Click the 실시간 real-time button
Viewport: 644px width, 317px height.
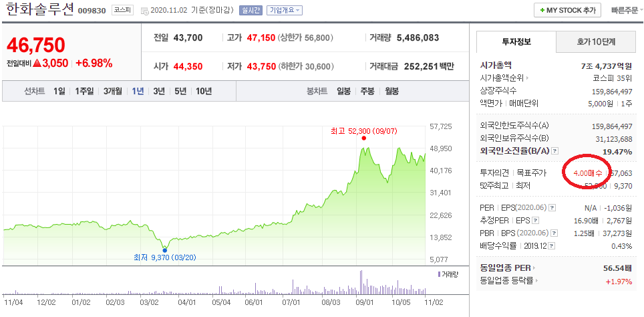pos(250,11)
